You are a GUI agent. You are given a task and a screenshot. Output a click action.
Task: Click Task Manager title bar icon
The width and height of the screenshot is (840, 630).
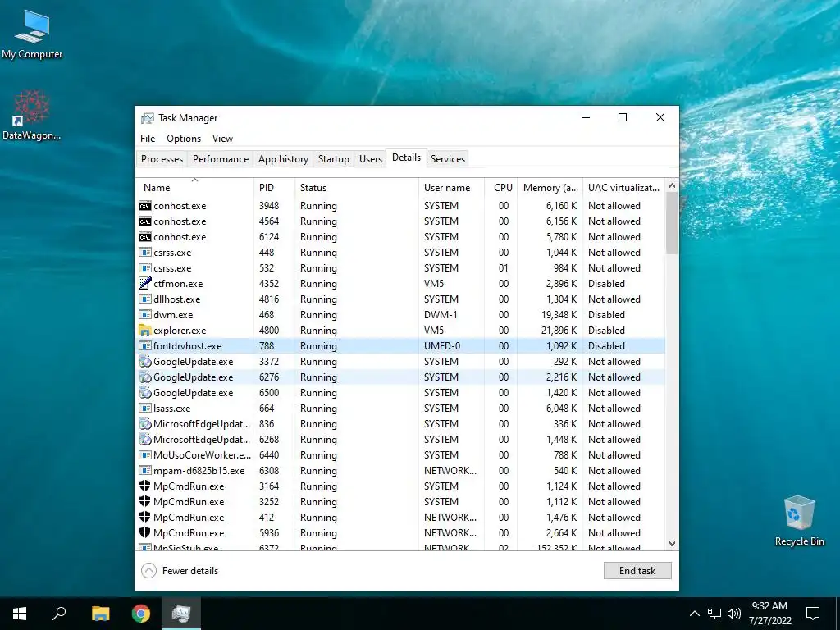pyautogui.click(x=148, y=118)
